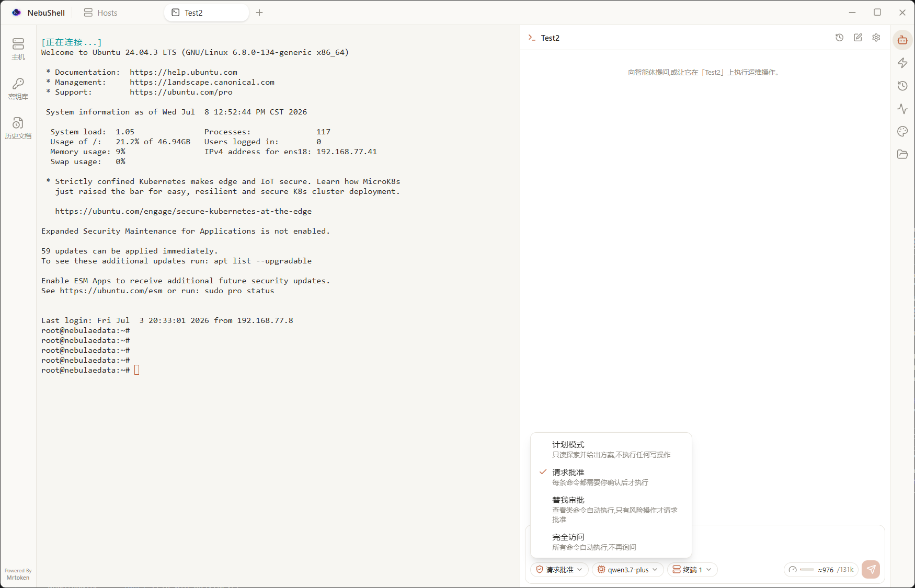915x588 pixels.
Task: Click the Test2 panel title
Action: (550, 38)
